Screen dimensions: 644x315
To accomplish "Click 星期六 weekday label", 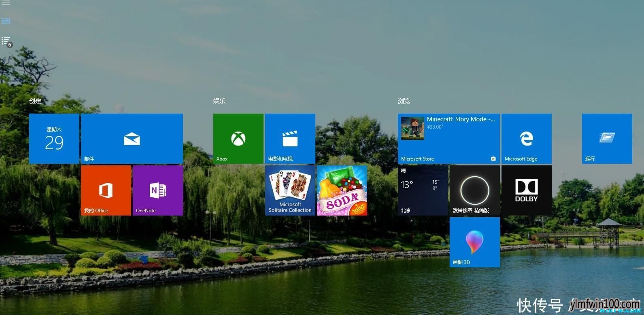I will coord(54,130).
